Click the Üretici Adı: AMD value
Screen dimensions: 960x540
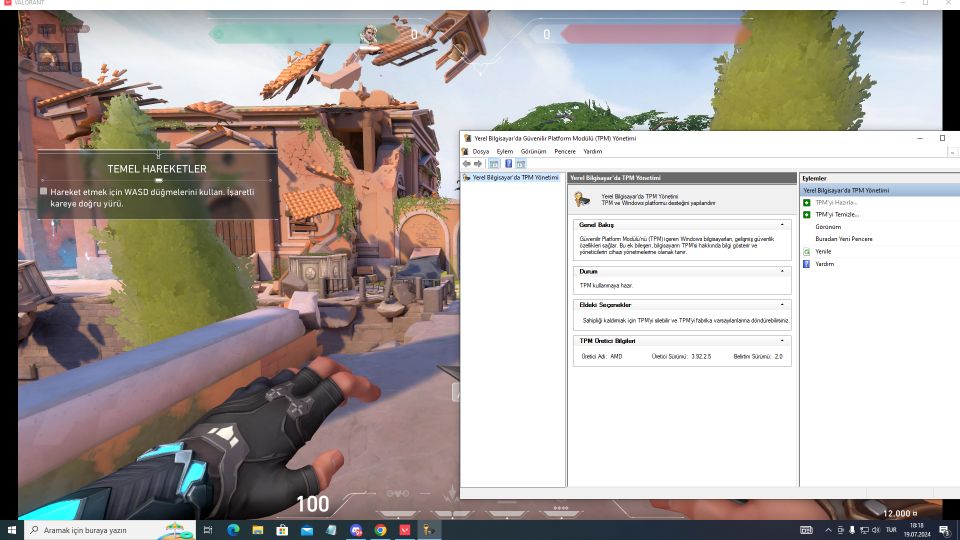pyautogui.click(x=601, y=356)
